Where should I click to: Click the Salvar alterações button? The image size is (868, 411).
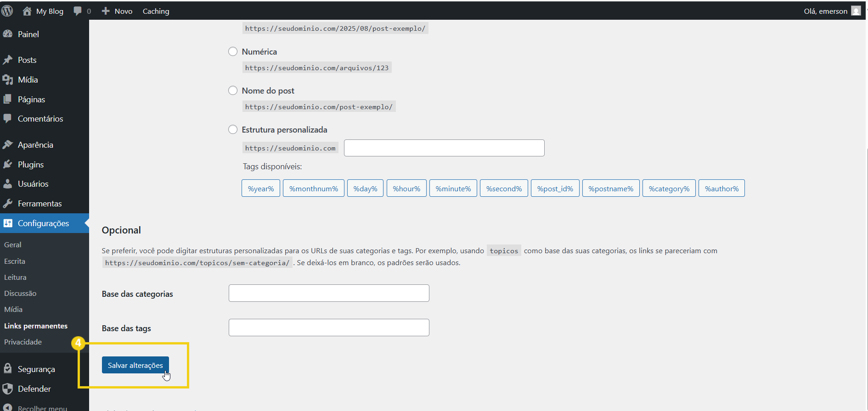coord(135,365)
